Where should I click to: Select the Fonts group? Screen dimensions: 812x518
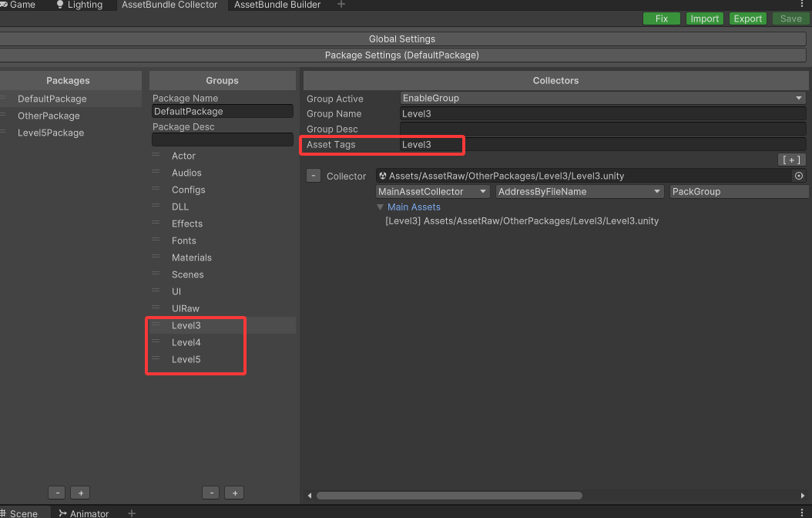(223, 240)
